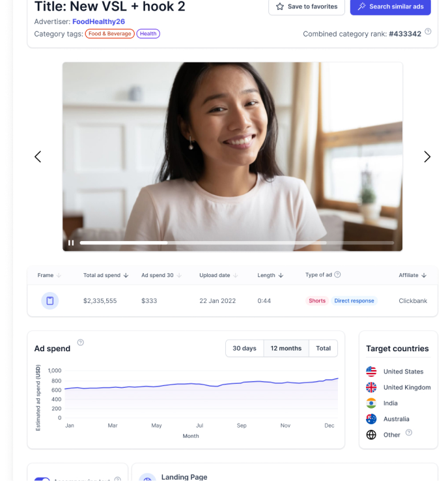Sort by the Affiliate column
The image size is (448, 481).
click(412, 276)
